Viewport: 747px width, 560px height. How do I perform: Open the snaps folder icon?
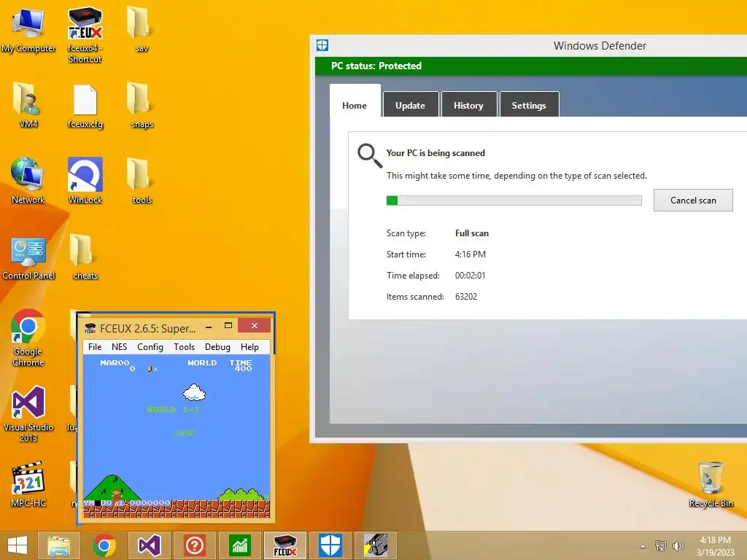click(x=142, y=105)
